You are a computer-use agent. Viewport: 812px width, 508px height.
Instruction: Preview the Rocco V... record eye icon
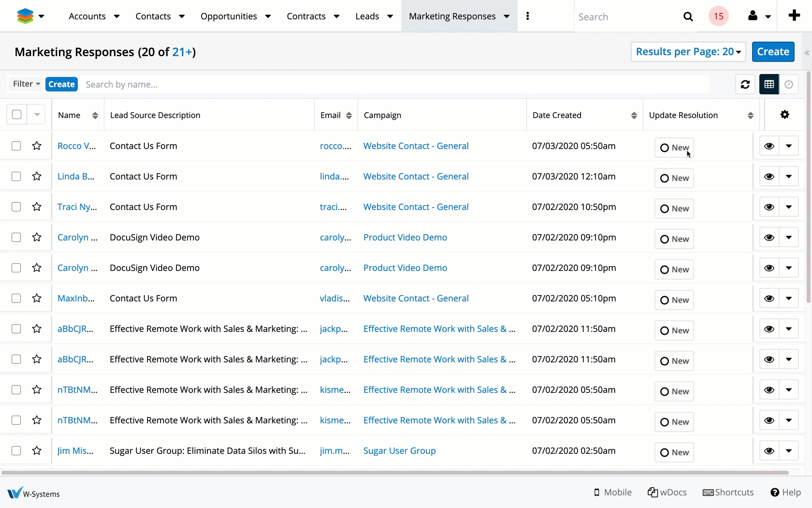pyautogui.click(x=769, y=146)
